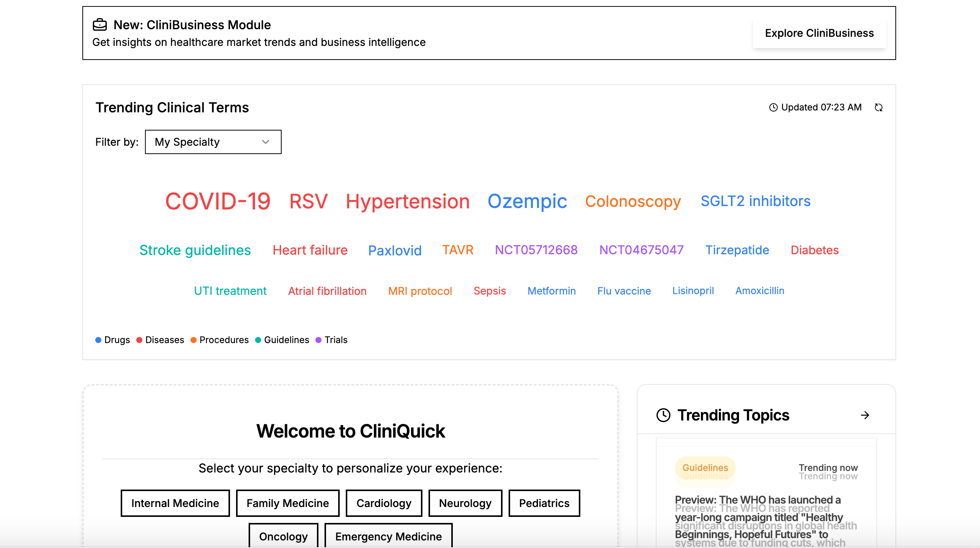Click the Guidelines tag on the trending card
The width and height of the screenshot is (980, 548).
click(704, 468)
